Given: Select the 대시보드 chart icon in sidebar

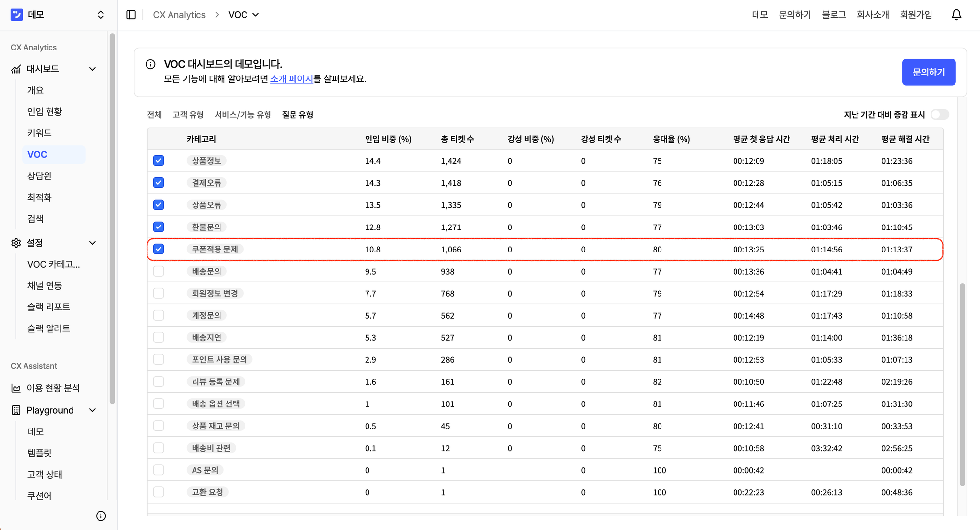Looking at the screenshot, I should click(x=15, y=69).
